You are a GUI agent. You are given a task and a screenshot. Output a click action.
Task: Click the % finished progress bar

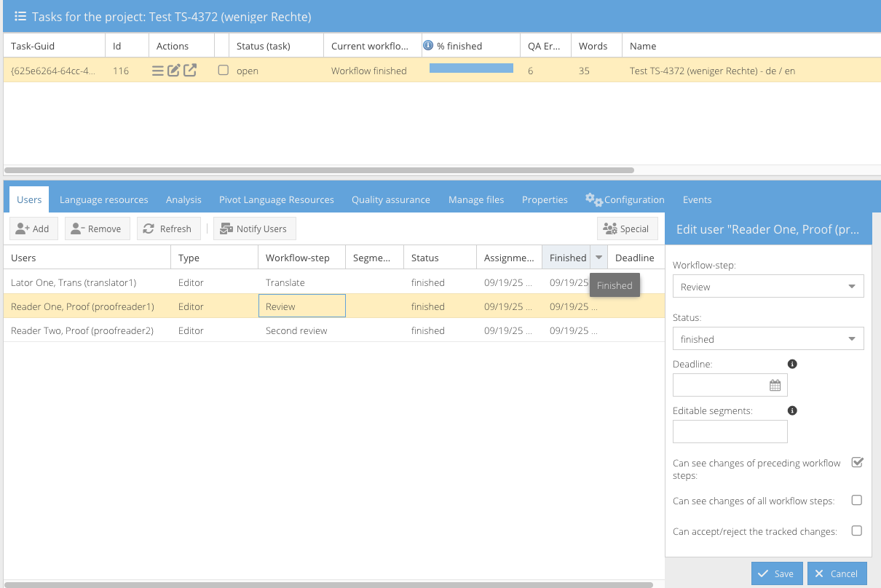point(471,68)
